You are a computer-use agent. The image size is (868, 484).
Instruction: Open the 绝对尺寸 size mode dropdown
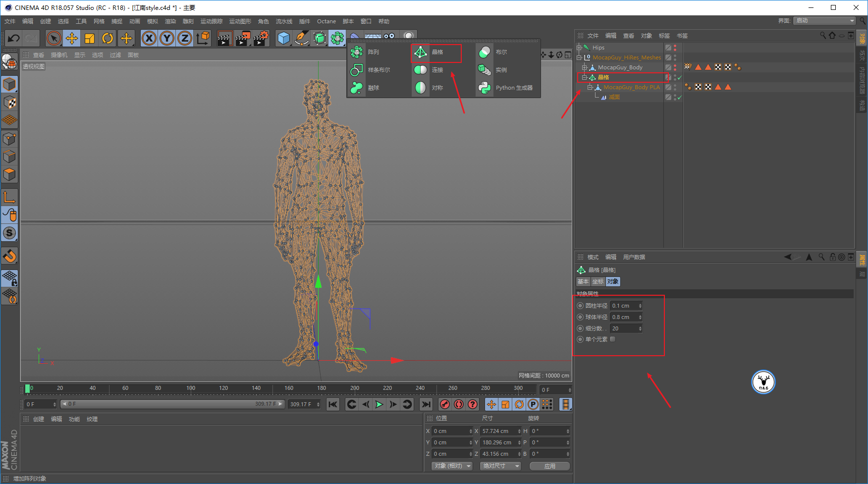(500, 466)
